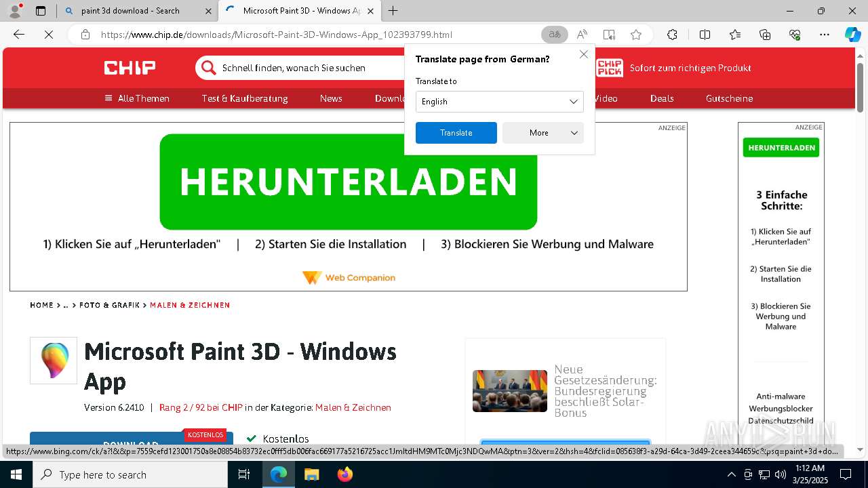The height and width of the screenshot is (488, 868).
Task: Stop loading the page
Action: (49, 35)
